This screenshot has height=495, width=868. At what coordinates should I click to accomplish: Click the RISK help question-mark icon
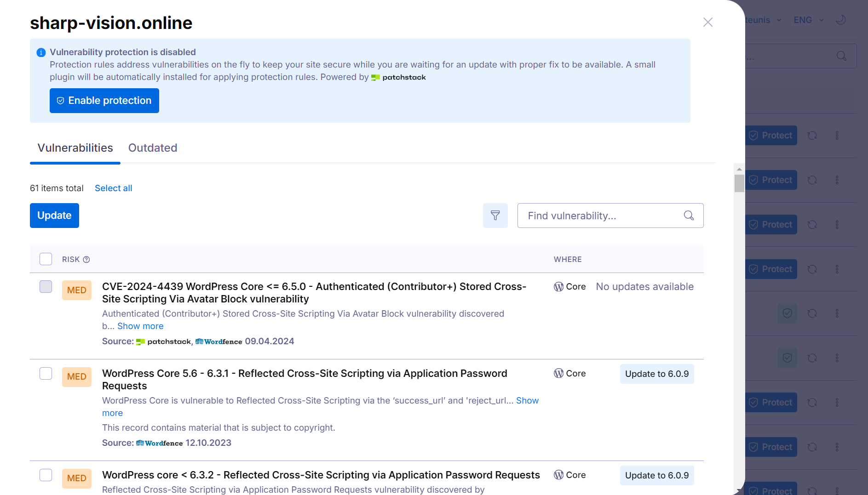tap(86, 260)
